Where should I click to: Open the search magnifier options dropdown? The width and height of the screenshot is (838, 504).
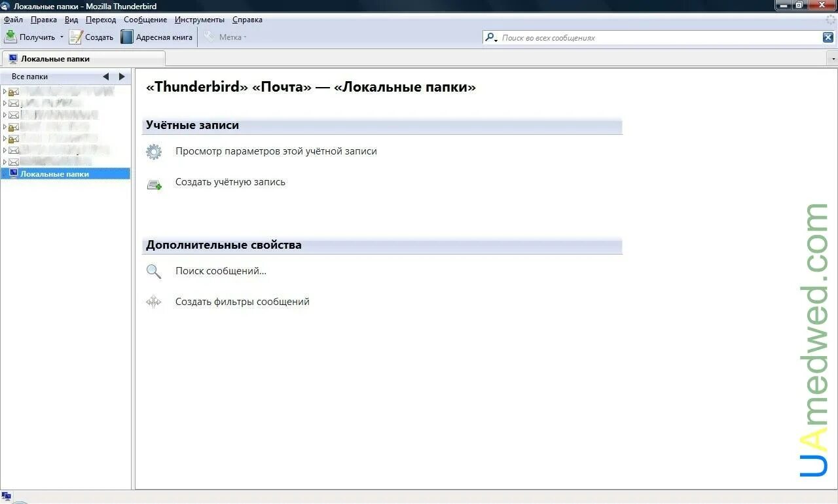pyautogui.click(x=491, y=38)
